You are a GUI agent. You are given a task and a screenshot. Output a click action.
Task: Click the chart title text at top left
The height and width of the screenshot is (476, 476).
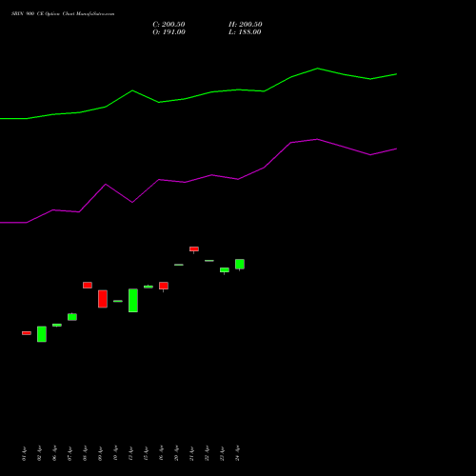click(x=63, y=14)
